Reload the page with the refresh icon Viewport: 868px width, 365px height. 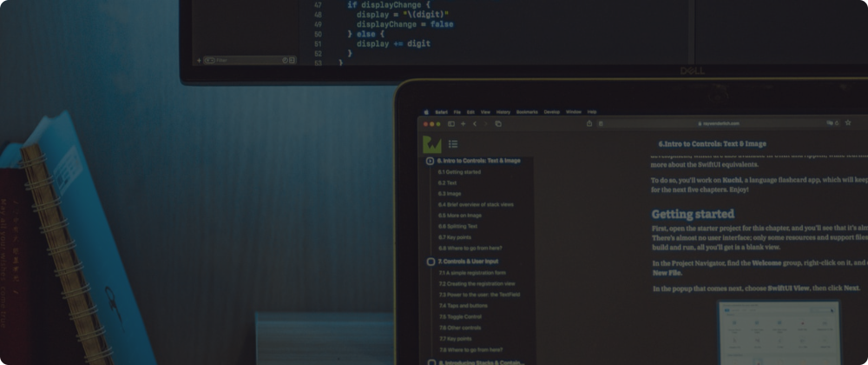click(837, 123)
